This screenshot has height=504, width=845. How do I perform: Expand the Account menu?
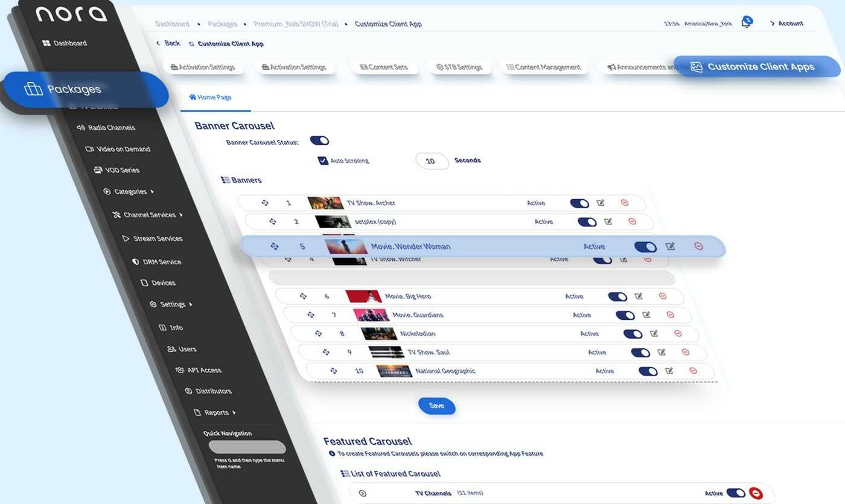tap(786, 24)
